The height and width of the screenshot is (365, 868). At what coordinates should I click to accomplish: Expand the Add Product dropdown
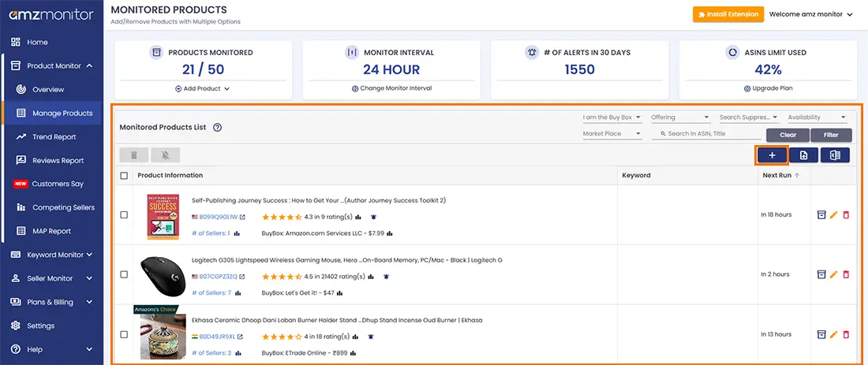point(203,88)
